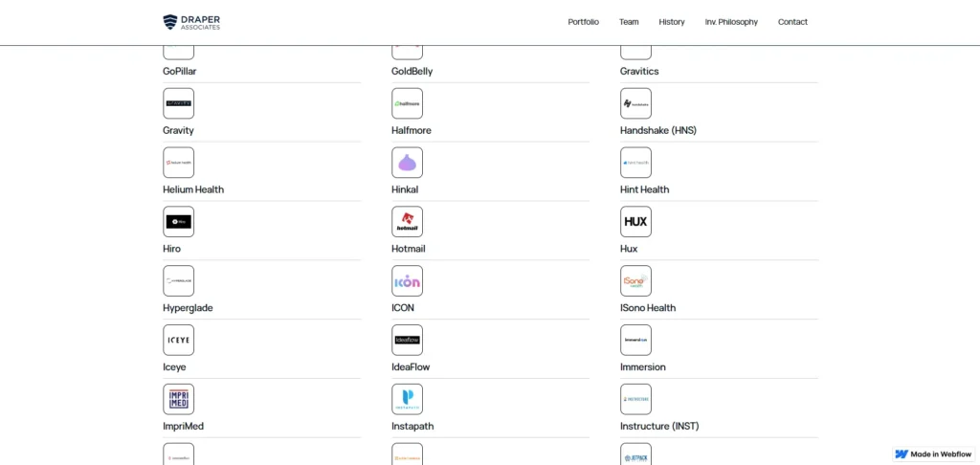
Task: Click the Made in Webflow badge
Action: coord(933,454)
